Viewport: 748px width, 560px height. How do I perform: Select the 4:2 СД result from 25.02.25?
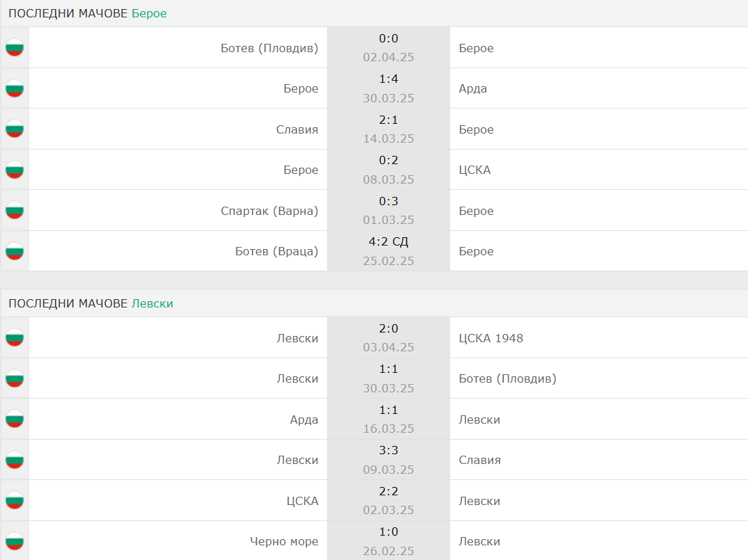click(x=388, y=241)
